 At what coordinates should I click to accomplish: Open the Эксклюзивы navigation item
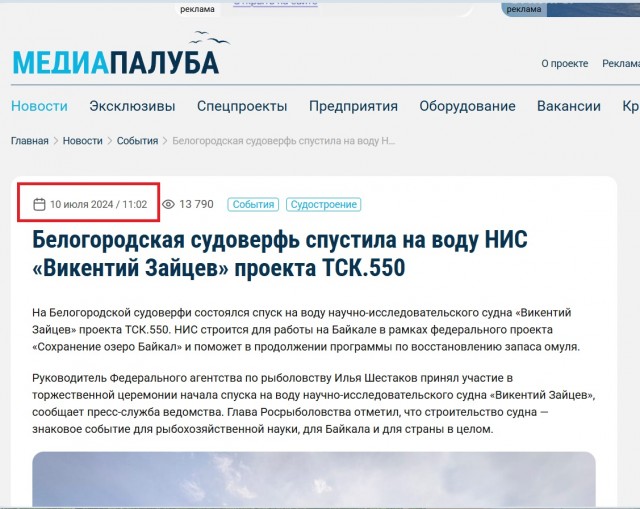132,106
